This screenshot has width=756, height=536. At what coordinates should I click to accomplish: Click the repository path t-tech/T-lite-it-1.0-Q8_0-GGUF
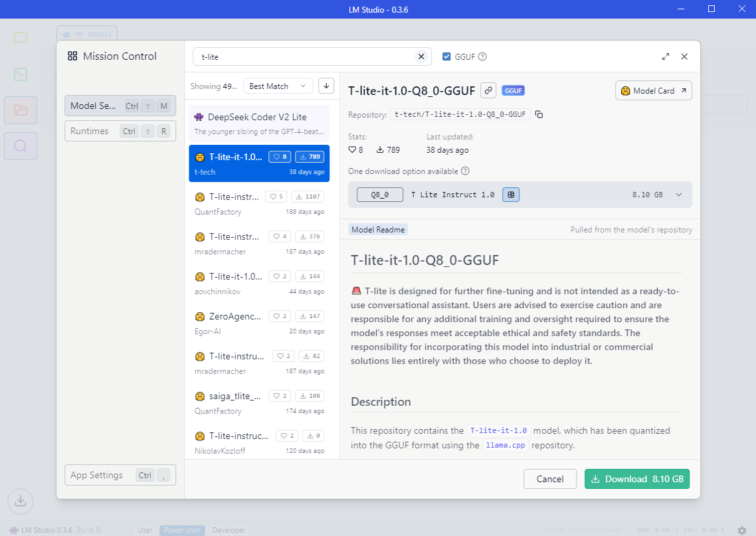click(460, 114)
